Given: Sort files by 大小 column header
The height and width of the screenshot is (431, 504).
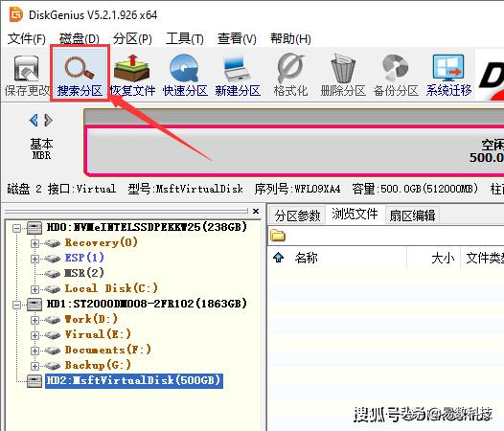Looking at the screenshot, I should [x=443, y=258].
